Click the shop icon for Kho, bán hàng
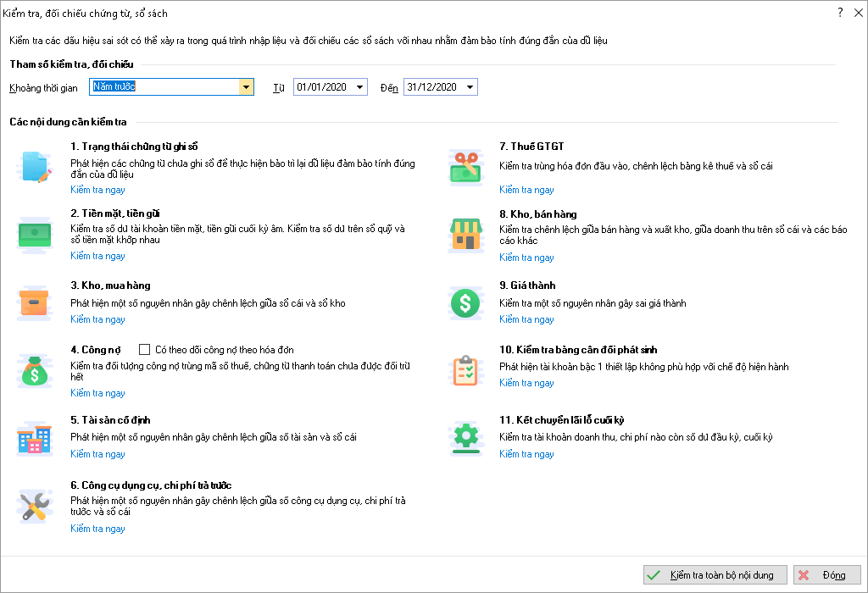The height and width of the screenshot is (593, 868). pos(465,236)
